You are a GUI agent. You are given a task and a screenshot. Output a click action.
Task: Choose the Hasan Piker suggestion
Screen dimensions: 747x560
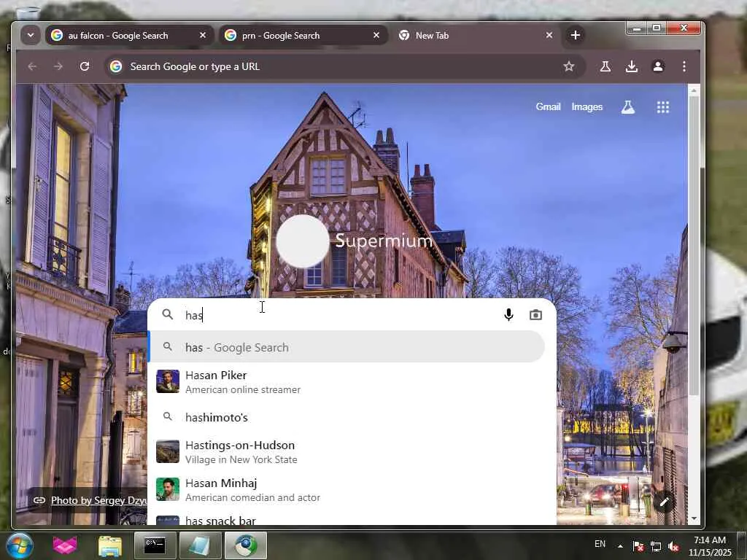click(347, 382)
